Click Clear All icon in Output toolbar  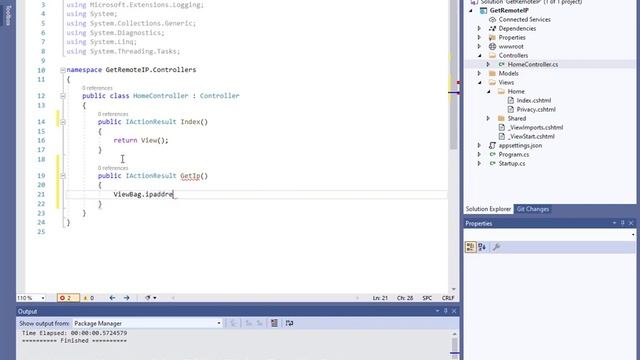pos(274,323)
